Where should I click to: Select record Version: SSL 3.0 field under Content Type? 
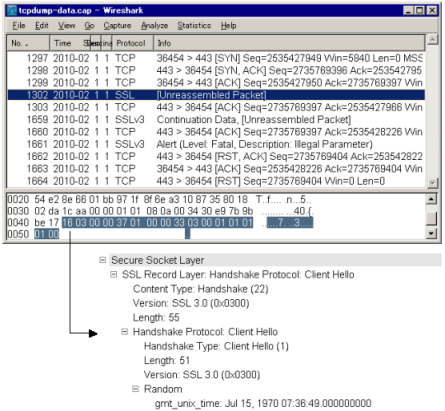click(191, 303)
